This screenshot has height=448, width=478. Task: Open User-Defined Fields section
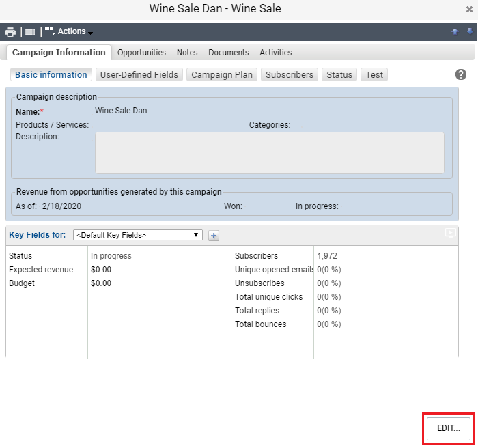coord(139,75)
